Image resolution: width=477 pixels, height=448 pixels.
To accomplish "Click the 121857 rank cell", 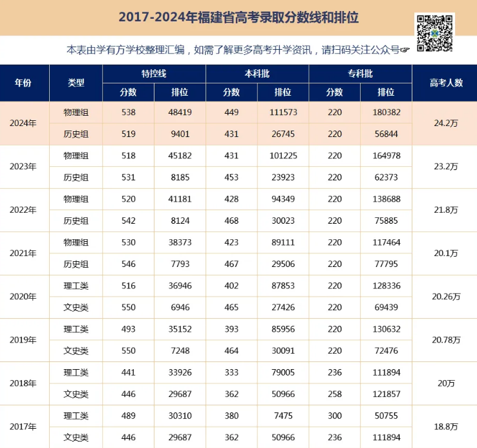I will pos(387,394).
